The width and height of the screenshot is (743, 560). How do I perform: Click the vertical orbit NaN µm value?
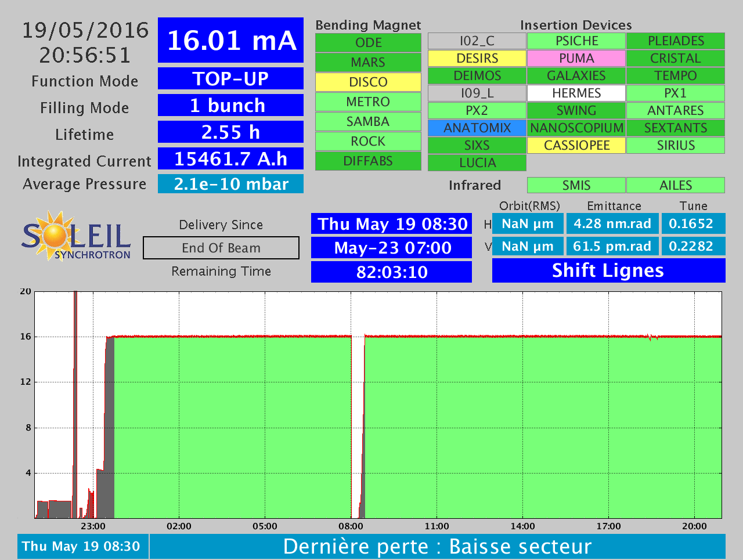(x=528, y=246)
